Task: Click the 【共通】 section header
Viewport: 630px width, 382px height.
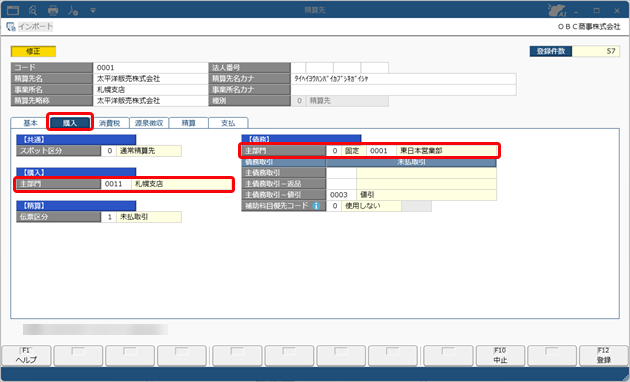Action: (76, 140)
